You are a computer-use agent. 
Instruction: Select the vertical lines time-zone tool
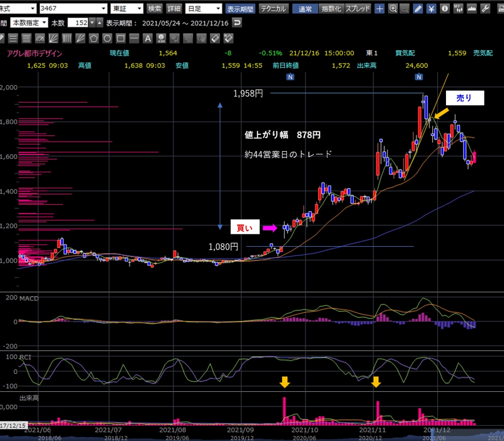67,38
